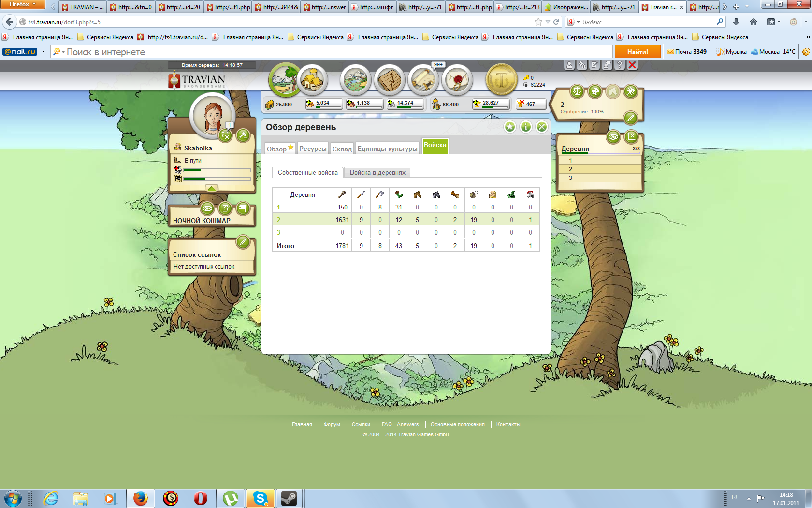Screen dimensions: 812x508
Task: Click the Firefox home button
Action: pos(754,22)
